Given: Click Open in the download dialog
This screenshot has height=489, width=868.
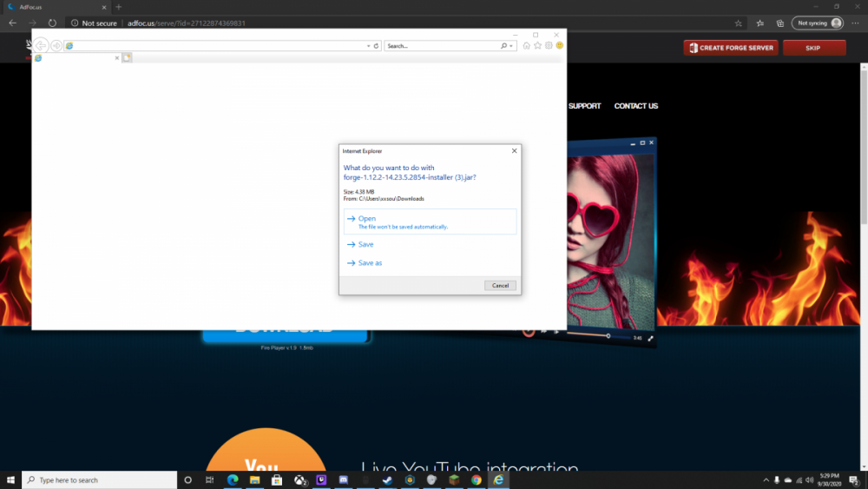Looking at the screenshot, I should coord(367,219).
